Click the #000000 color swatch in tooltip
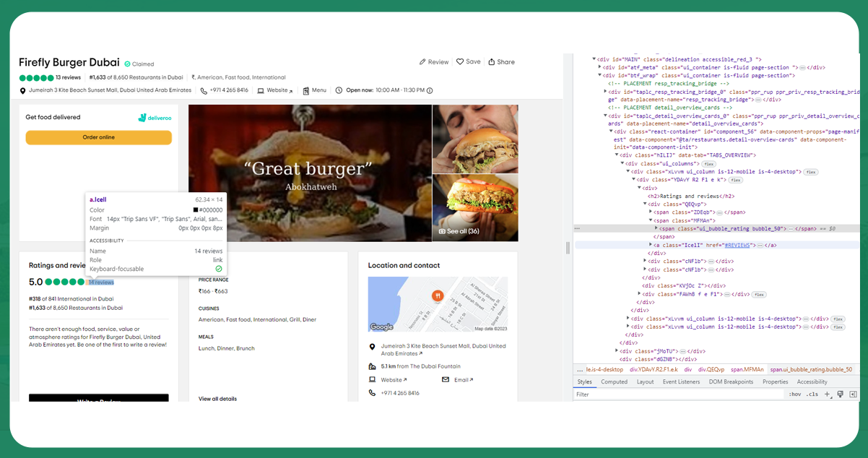 tap(196, 210)
